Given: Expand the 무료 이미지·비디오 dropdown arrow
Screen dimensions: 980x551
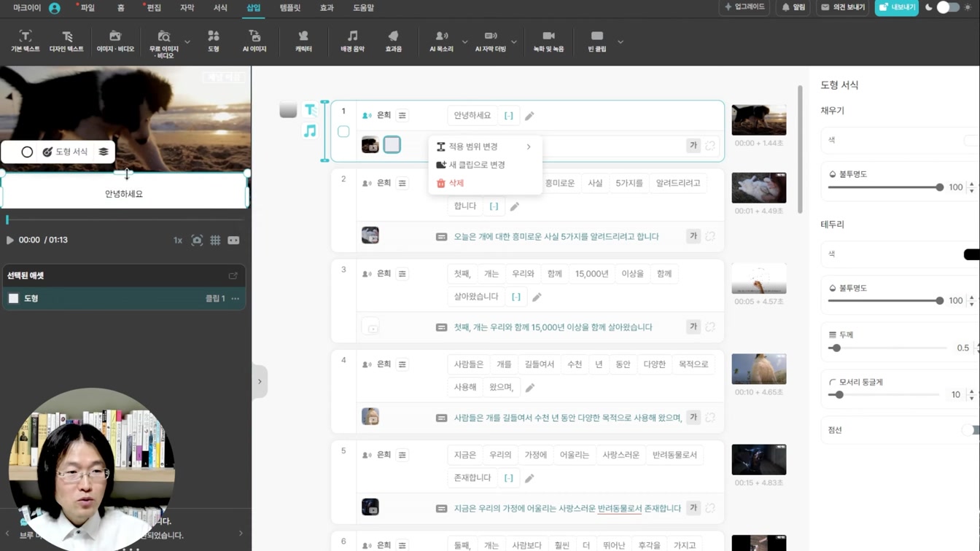Looking at the screenshot, I should [187, 42].
